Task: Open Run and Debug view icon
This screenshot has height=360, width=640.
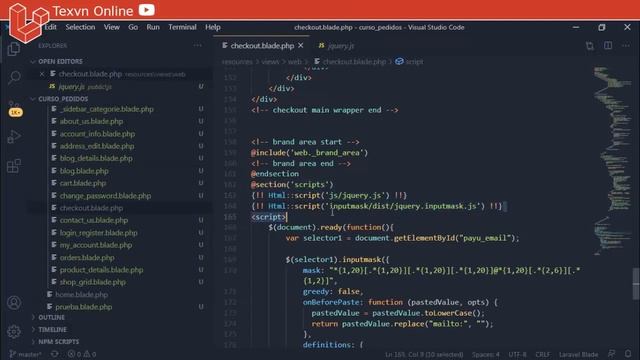Action: [x=14, y=136]
